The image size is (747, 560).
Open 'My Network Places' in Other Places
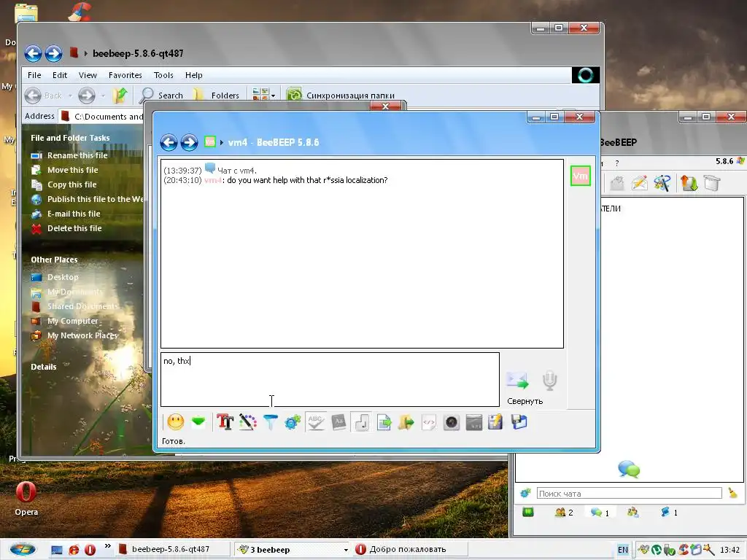point(82,335)
